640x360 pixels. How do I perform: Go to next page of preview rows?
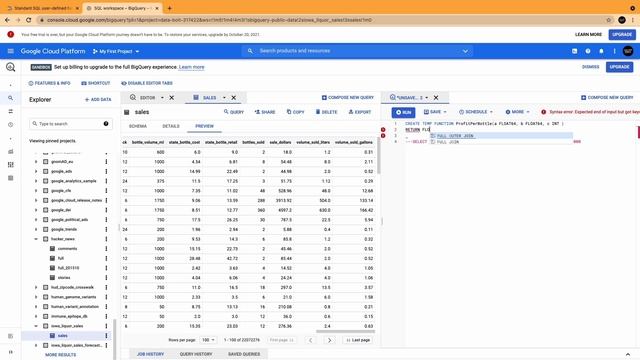click(329, 340)
